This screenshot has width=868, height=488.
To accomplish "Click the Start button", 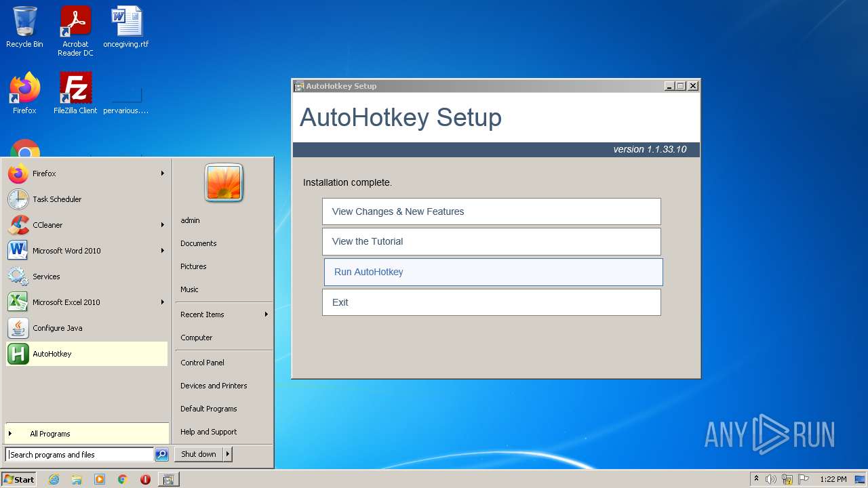I will pyautogui.click(x=19, y=479).
